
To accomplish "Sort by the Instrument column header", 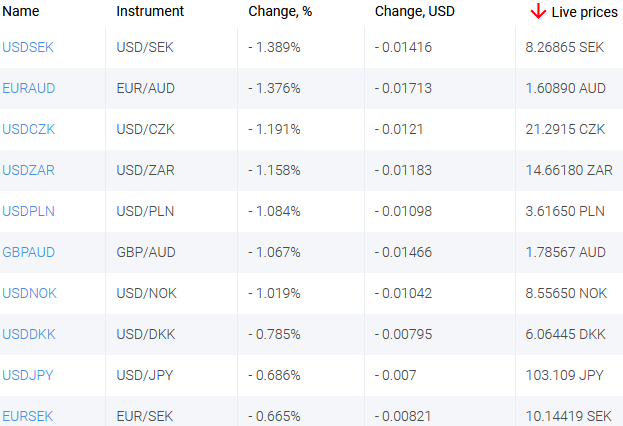I will click(x=150, y=11).
